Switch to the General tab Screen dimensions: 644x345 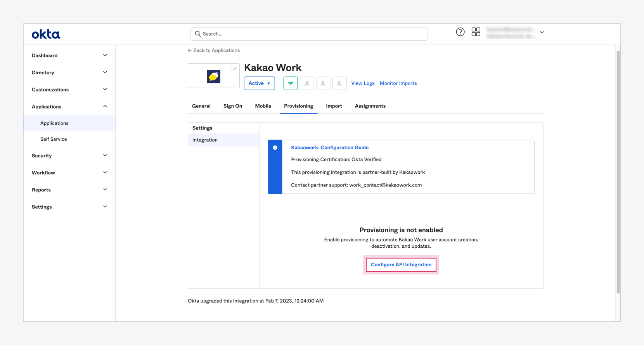tap(201, 106)
